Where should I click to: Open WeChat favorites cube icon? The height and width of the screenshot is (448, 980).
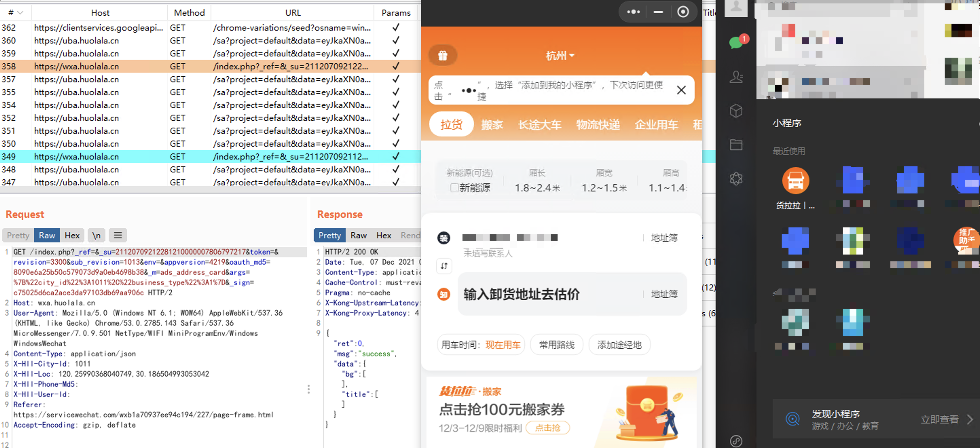tap(736, 111)
